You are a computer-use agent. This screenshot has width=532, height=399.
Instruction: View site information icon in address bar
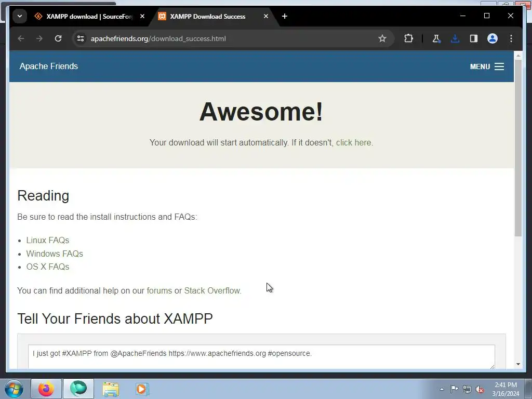pyautogui.click(x=81, y=38)
